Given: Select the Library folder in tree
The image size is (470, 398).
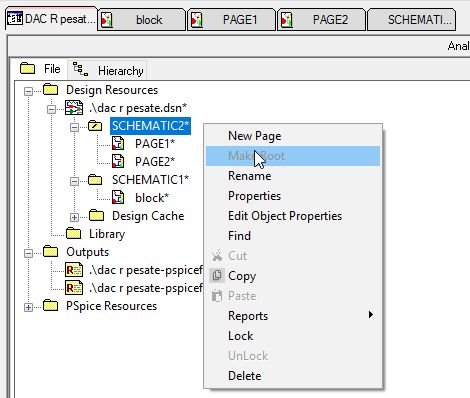Looking at the screenshot, I should tap(107, 234).
